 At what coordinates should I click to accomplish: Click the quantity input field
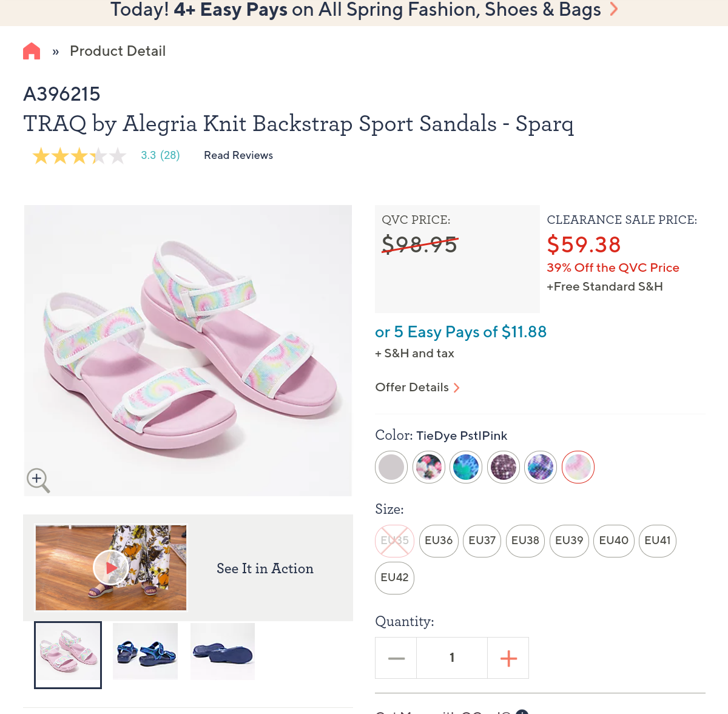(x=452, y=658)
